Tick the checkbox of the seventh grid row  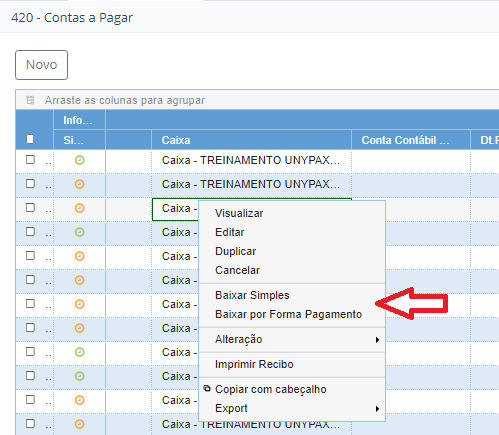coord(30,304)
